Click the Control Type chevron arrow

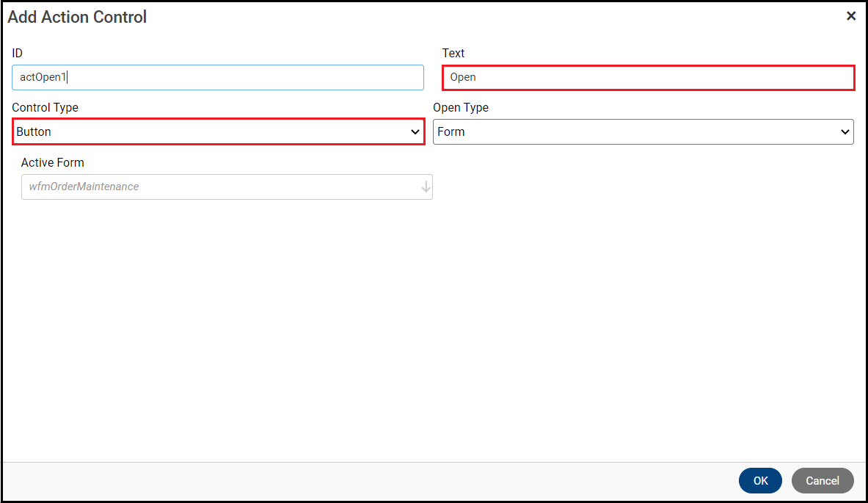pyautogui.click(x=414, y=132)
